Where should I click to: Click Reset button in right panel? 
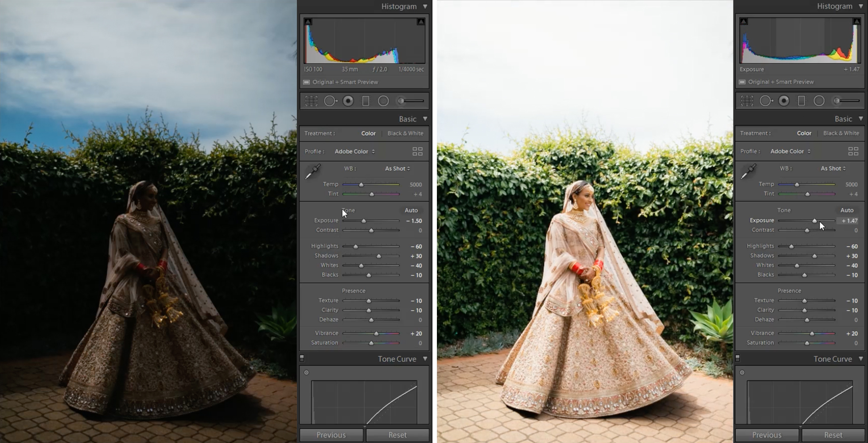[x=833, y=435]
